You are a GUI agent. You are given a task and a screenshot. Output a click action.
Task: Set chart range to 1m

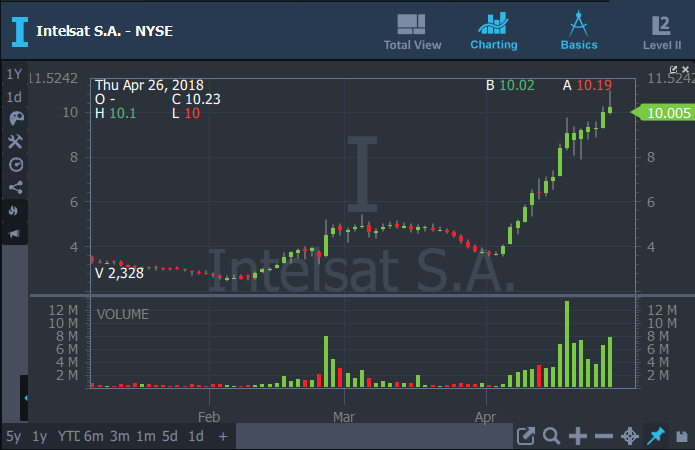[x=146, y=436]
